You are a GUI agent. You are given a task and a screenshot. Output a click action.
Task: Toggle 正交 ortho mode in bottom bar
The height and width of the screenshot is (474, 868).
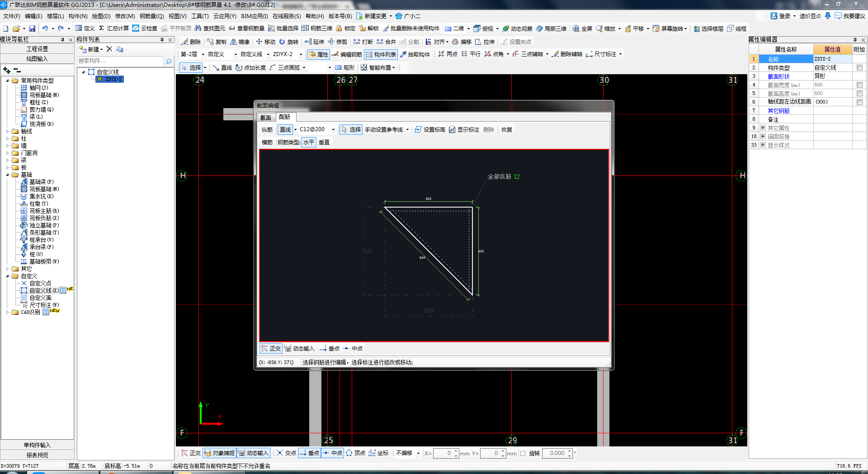[191, 453]
